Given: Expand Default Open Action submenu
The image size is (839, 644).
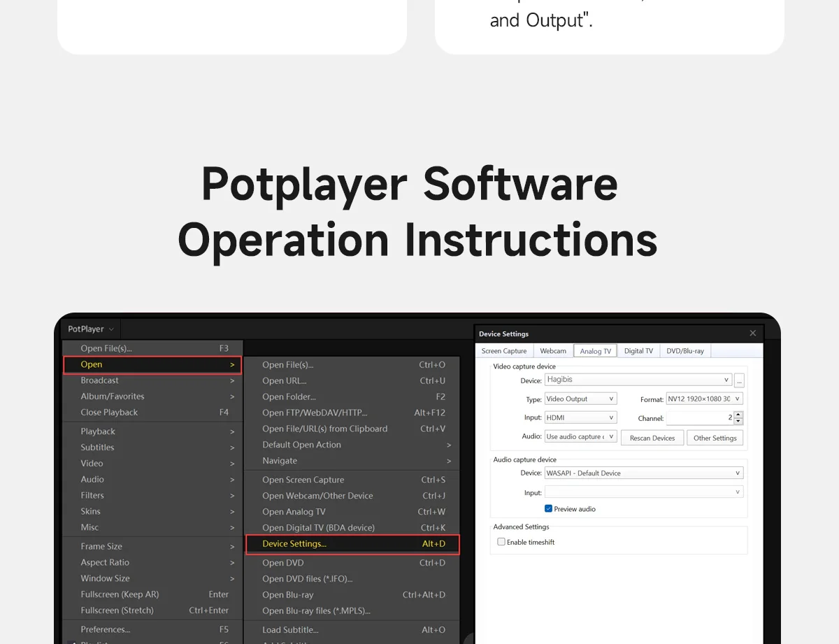Looking at the screenshot, I should pyautogui.click(x=352, y=445).
